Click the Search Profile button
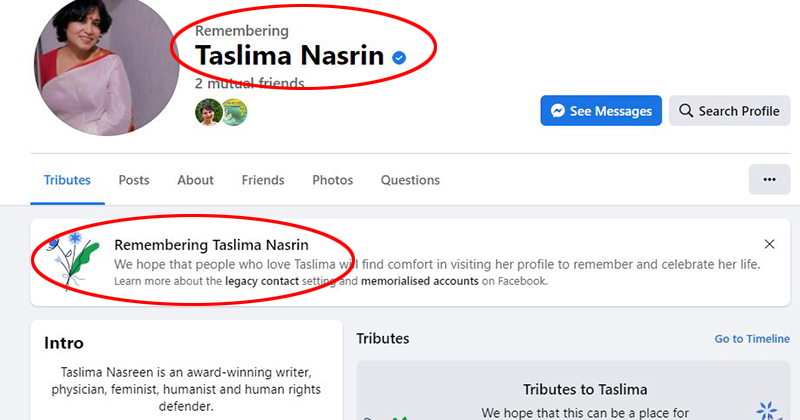The image size is (800, 420). [729, 111]
